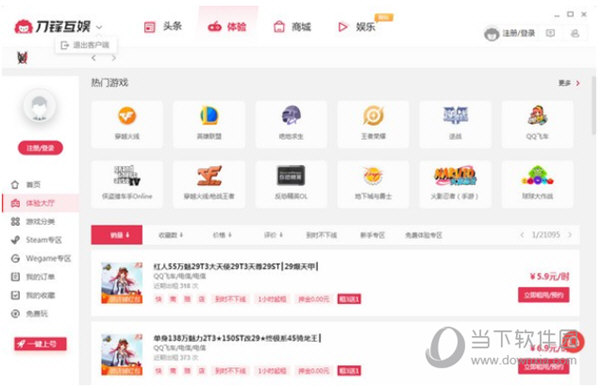Click thumbnail of the 红人55万魅 listing
600x388 pixels.
(x=122, y=283)
